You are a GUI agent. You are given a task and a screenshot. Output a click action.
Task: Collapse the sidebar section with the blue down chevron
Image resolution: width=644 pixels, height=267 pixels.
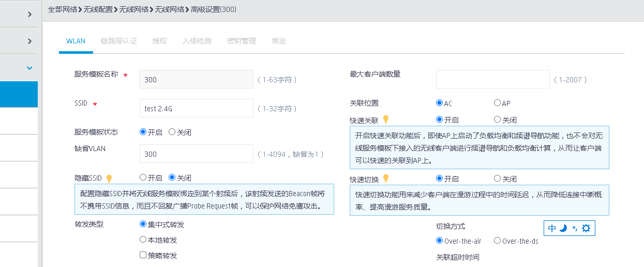tap(29, 68)
